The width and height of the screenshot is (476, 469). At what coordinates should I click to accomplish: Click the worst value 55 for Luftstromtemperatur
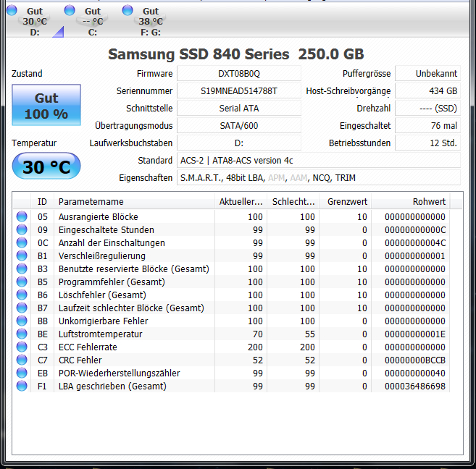[x=310, y=334]
